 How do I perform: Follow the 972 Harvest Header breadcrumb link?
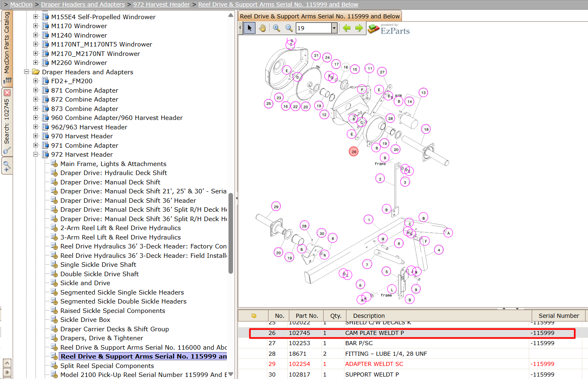pyautogui.click(x=162, y=4)
